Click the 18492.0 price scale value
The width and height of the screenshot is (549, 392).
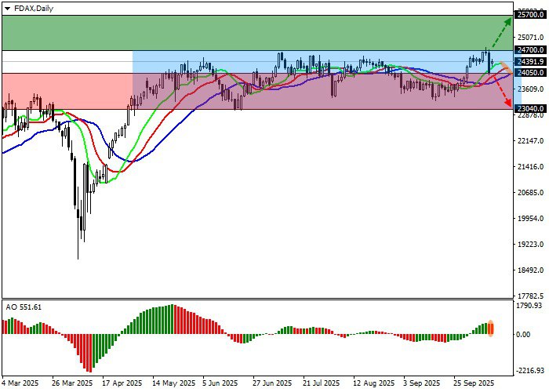click(x=530, y=270)
